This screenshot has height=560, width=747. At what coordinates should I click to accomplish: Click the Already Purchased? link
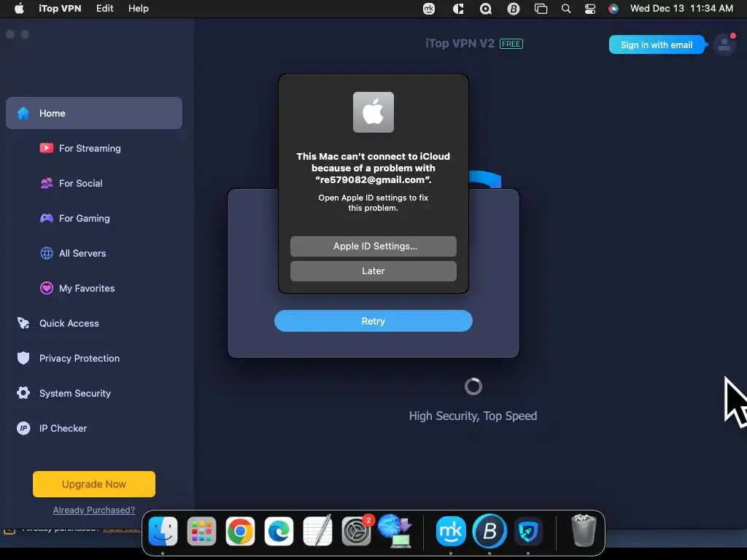pyautogui.click(x=94, y=510)
